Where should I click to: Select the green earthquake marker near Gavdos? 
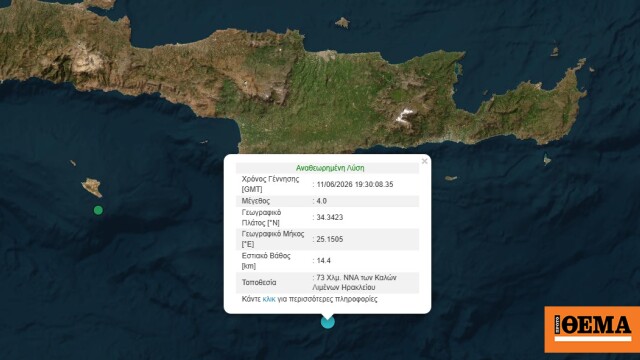tap(98, 210)
